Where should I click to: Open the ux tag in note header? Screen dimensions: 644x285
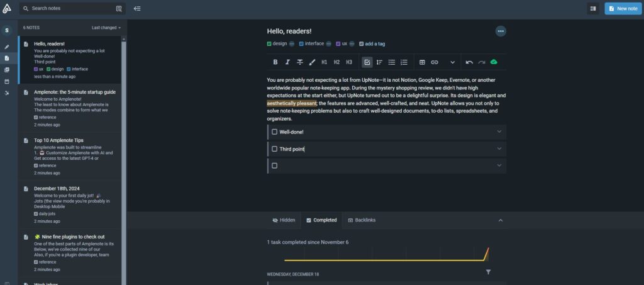(341, 43)
